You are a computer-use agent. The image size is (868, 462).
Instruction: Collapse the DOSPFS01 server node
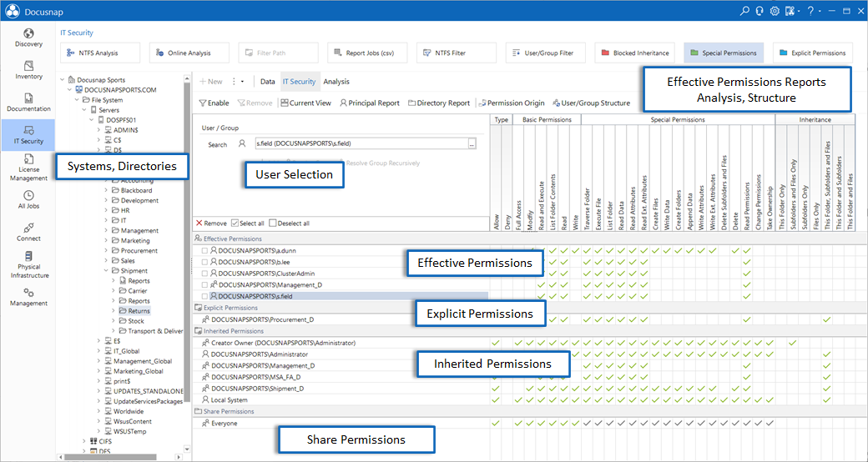pos(91,119)
